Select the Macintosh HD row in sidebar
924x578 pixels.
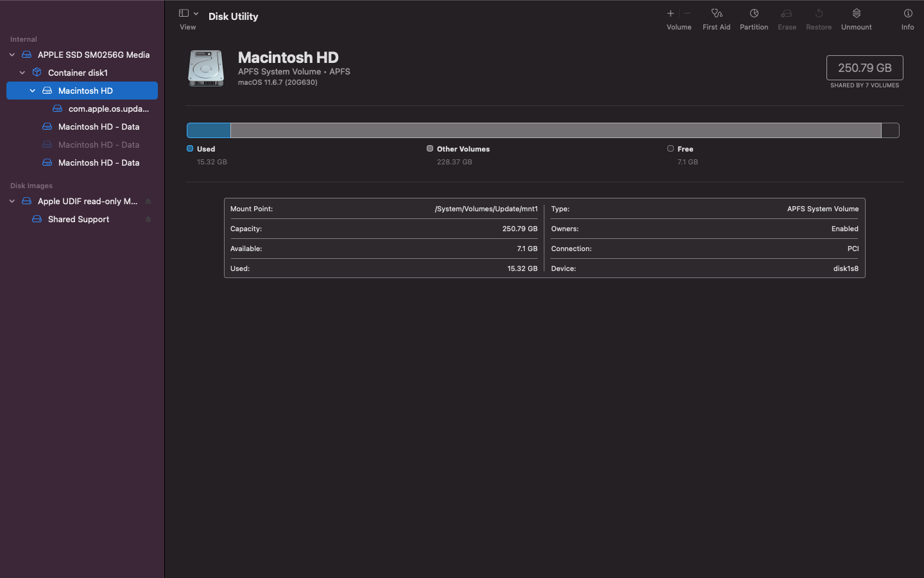(x=82, y=91)
